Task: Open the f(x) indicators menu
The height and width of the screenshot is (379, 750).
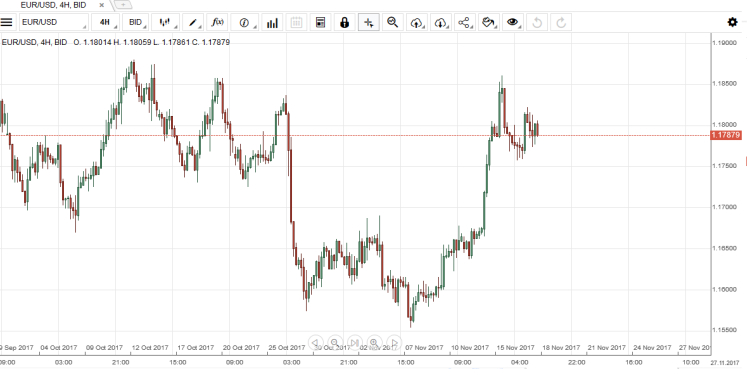Action: (x=218, y=22)
